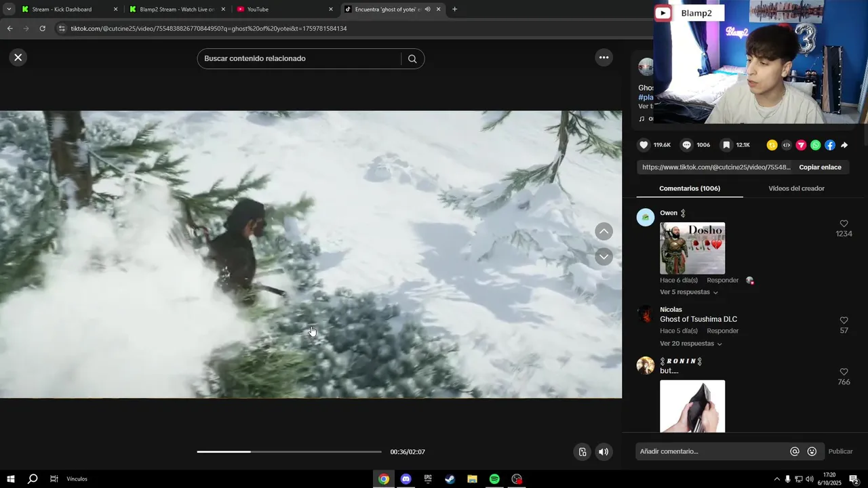
Task: Click the browser address bar URL
Action: click(x=209, y=28)
